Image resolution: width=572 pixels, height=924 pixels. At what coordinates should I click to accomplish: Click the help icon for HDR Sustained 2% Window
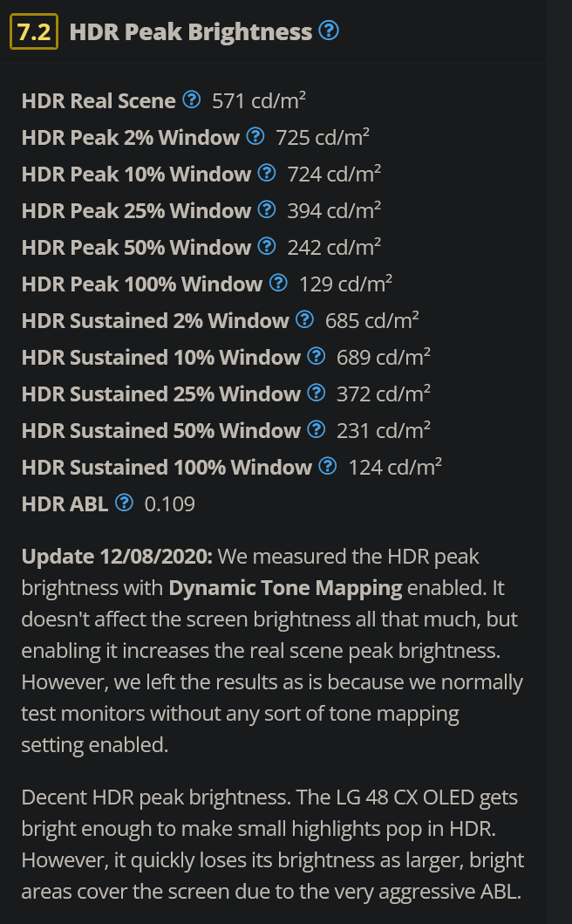click(x=303, y=319)
